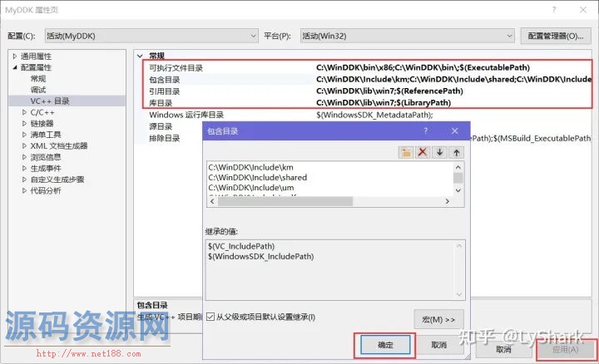Select the C:\WinDDK\Include\shared entry

click(257, 177)
